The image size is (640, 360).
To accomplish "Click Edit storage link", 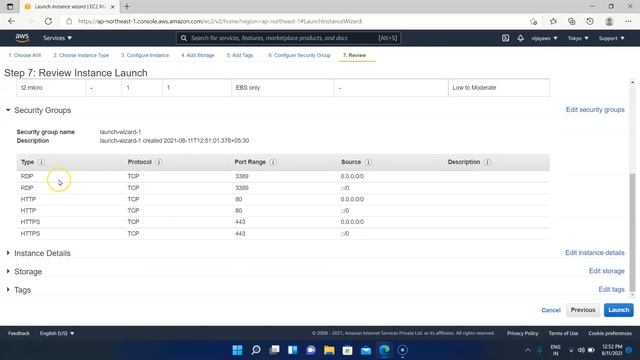I will click(x=607, y=271).
